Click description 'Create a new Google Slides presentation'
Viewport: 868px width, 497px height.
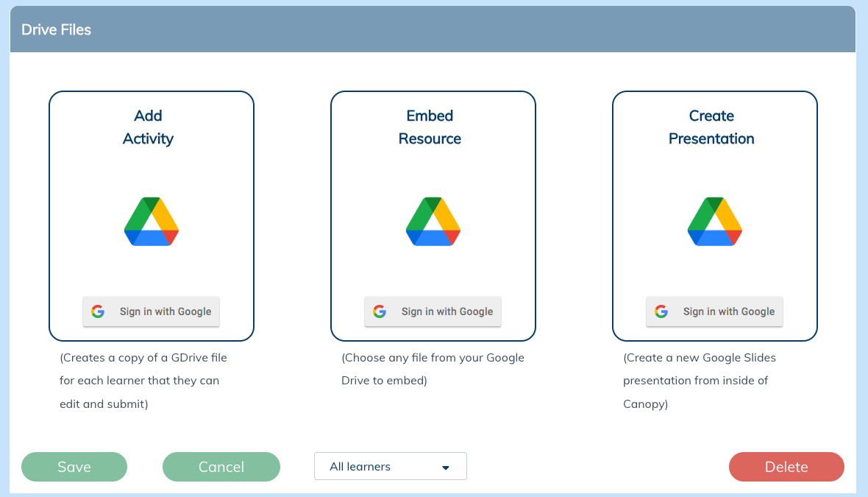tap(699, 381)
